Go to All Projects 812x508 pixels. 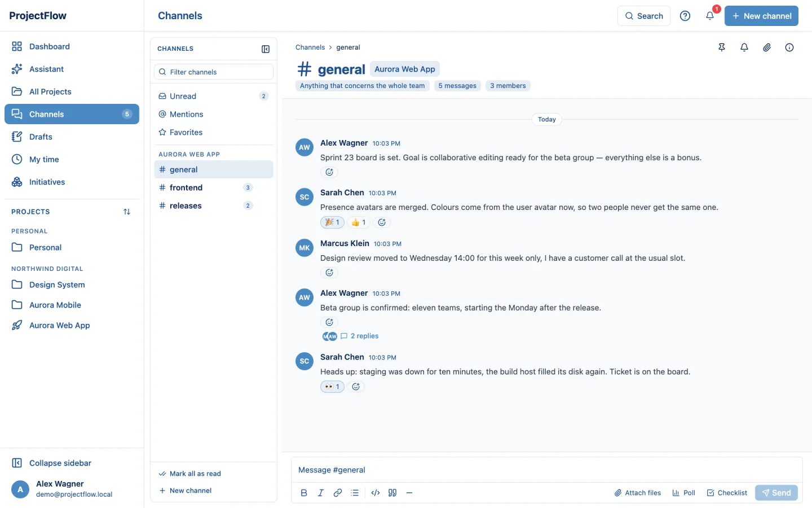click(x=72, y=91)
